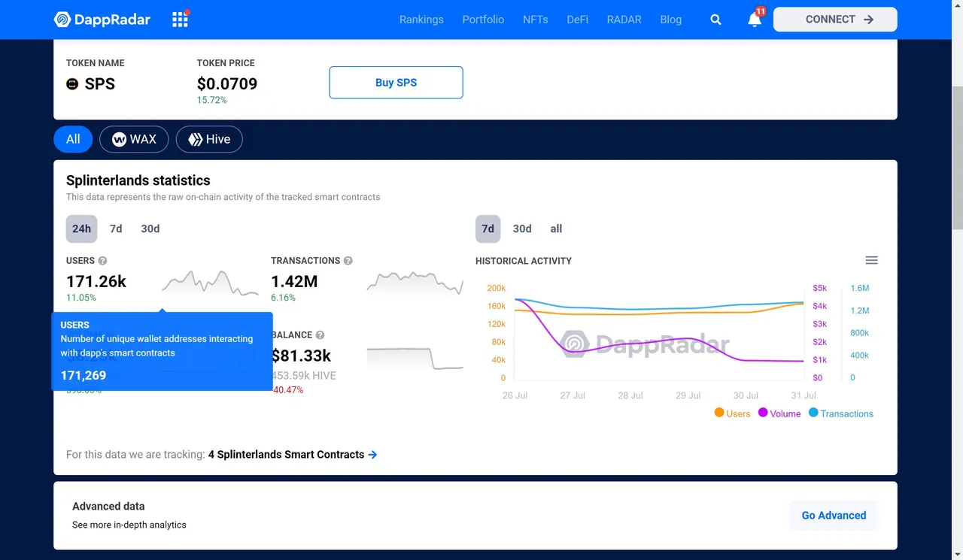Click the SPS token coin icon

[x=72, y=84]
